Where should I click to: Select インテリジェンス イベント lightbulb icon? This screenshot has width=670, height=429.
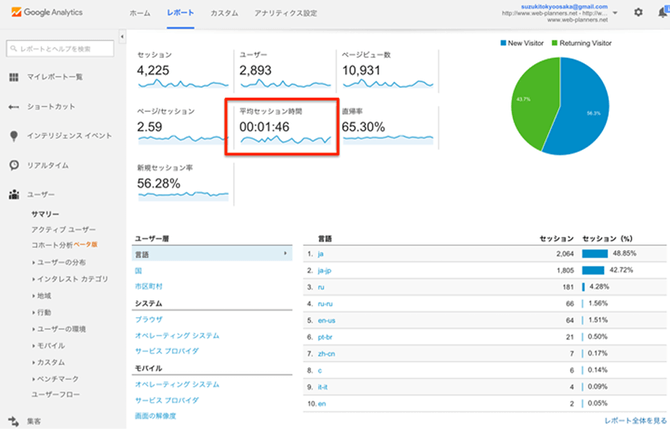pos(14,135)
